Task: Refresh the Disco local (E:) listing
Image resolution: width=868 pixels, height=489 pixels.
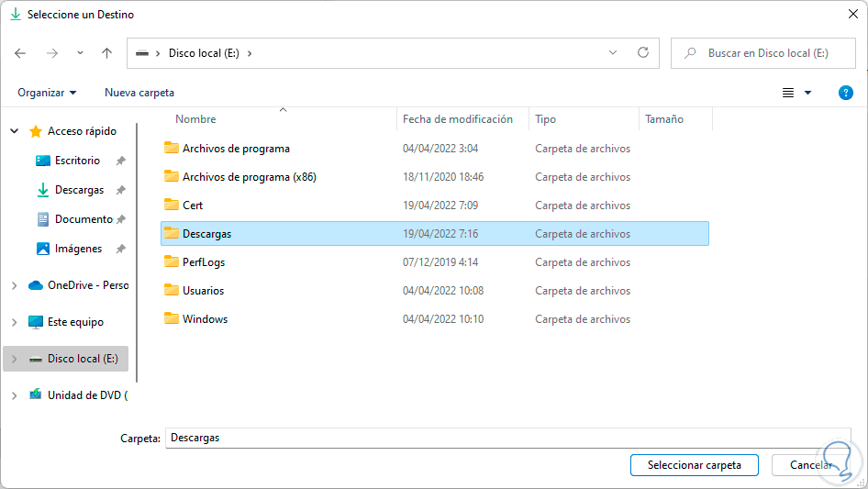Action: point(643,53)
